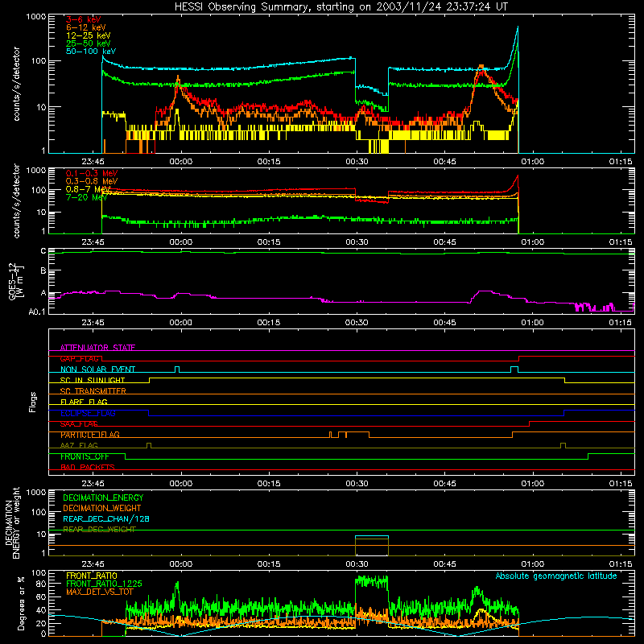Click the BAD_PACKETS flag label
The image size is (644, 644).
coord(88,467)
